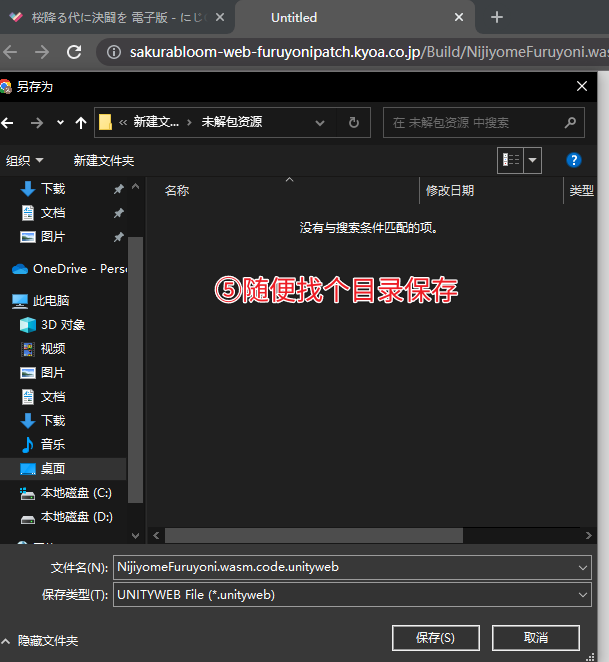
Task: Open the 组织 menu
Action: pyautogui.click(x=24, y=160)
